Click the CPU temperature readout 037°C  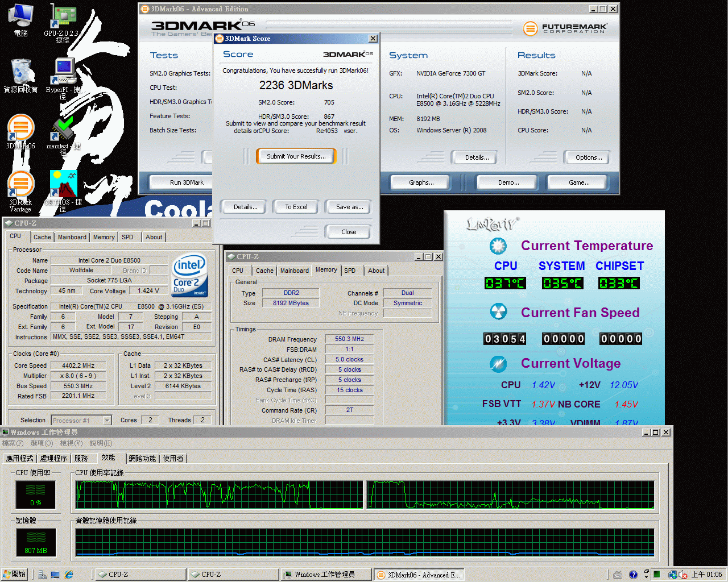coord(505,283)
